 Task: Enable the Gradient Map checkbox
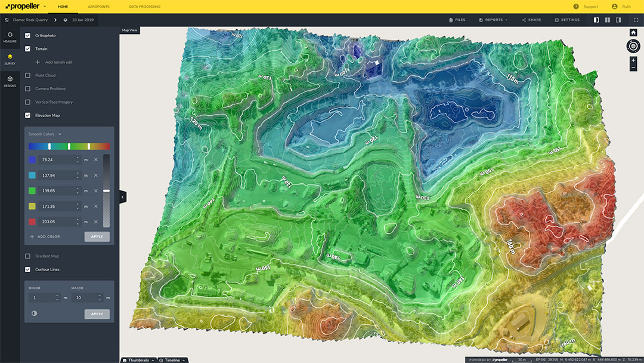click(27, 256)
